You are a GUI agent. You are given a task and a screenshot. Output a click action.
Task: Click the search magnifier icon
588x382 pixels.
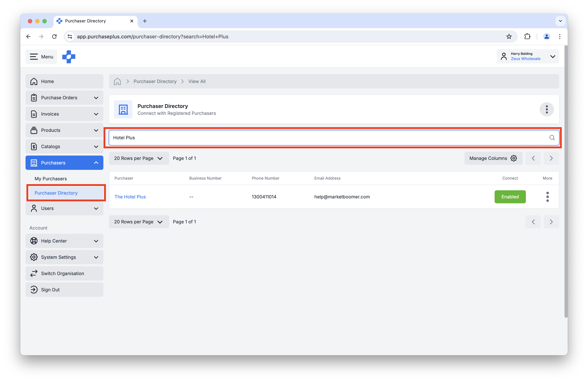pyautogui.click(x=552, y=138)
